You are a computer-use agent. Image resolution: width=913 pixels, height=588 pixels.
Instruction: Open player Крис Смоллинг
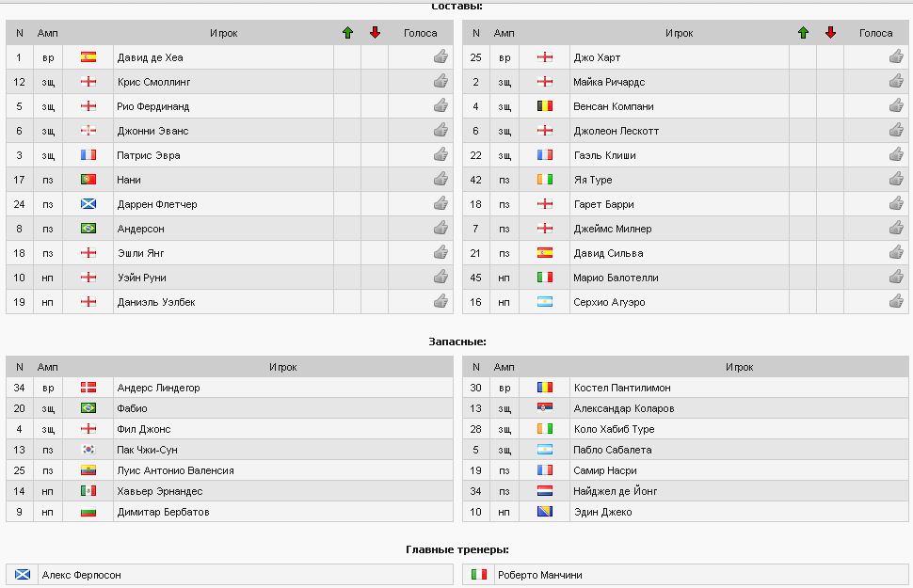pos(153,82)
